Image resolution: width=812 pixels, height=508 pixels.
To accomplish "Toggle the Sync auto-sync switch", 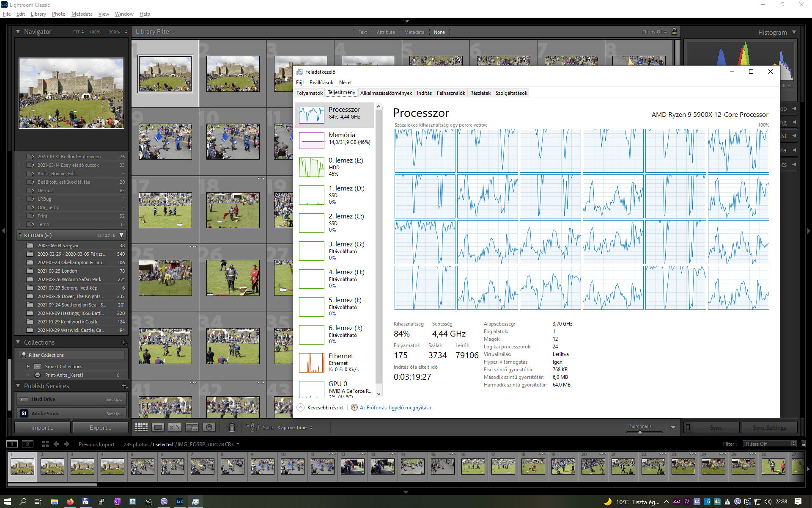I will 688,428.
